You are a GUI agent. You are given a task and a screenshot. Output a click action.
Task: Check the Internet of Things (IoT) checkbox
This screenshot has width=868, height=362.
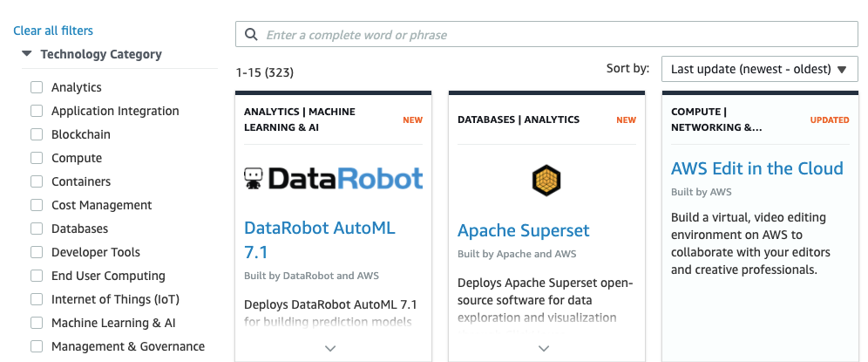coord(37,299)
